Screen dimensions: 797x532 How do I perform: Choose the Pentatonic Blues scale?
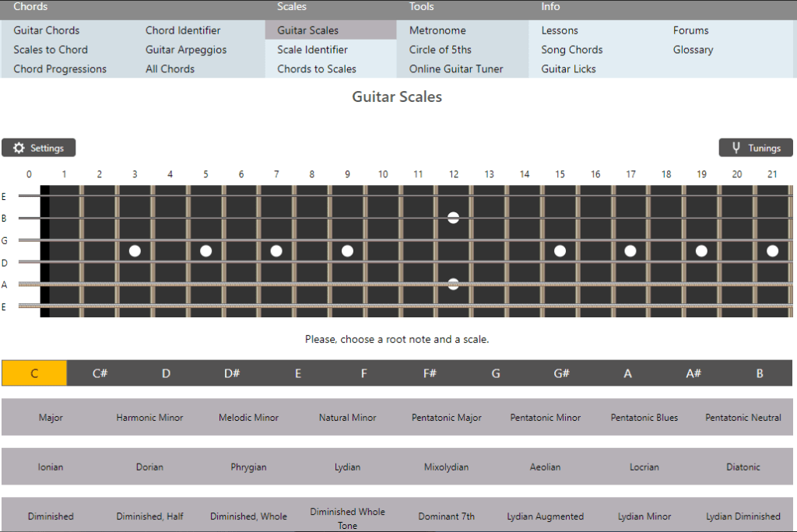pos(644,418)
